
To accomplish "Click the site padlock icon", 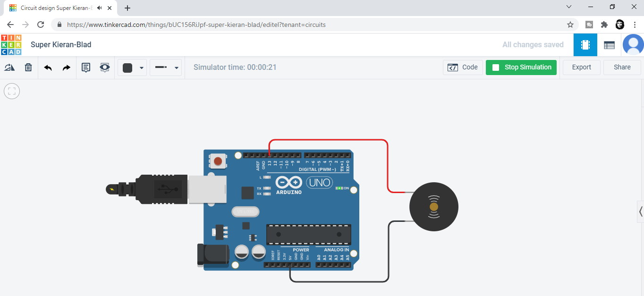I will click(59, 25).
